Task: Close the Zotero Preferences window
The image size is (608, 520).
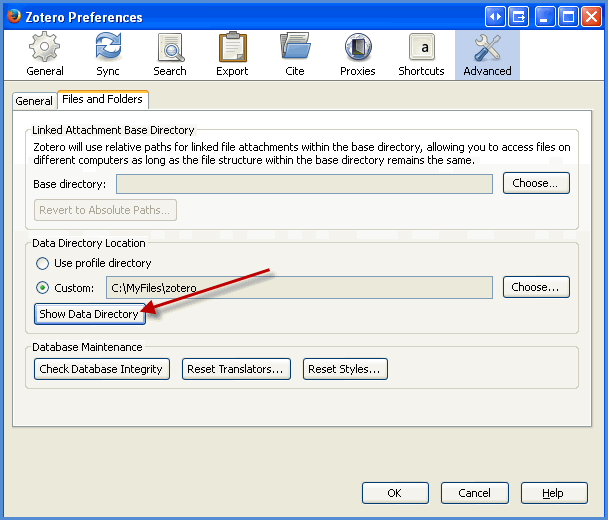Action: coord(591,17)
